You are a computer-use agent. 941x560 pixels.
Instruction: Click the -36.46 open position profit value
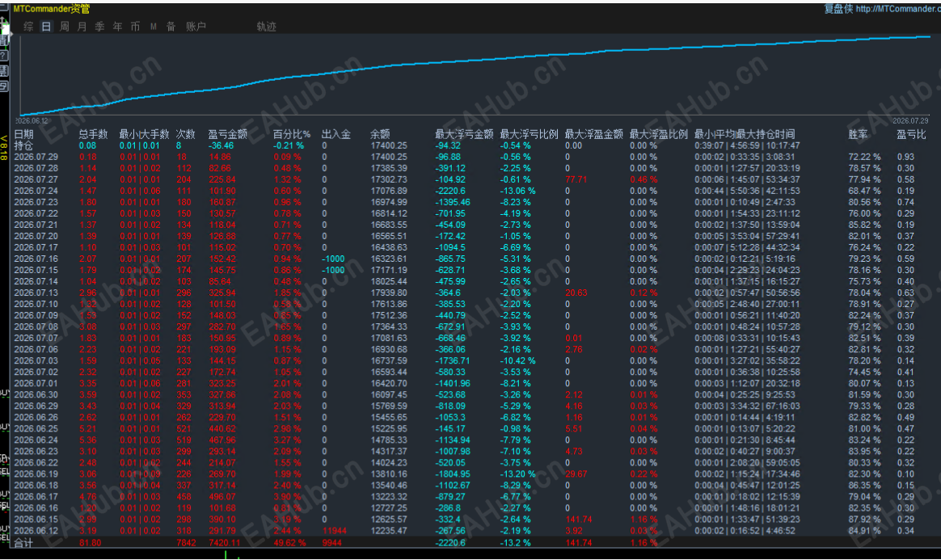[221, 145]
